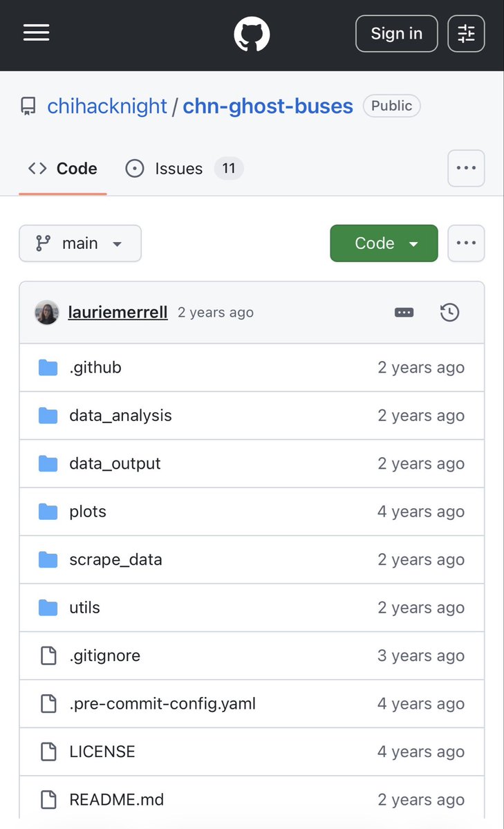Click LICENSE file icon
504x829 pixels.
point(48,752)
